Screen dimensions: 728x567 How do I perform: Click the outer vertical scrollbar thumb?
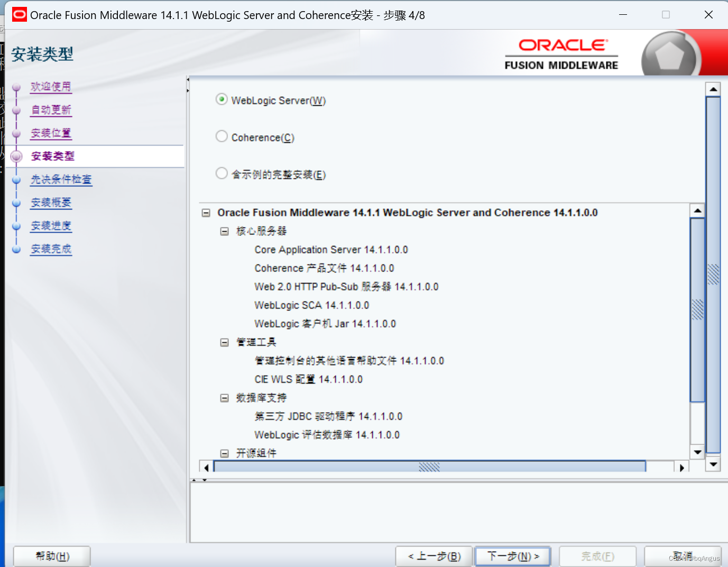pyautogui.click(x=713, y=275)
